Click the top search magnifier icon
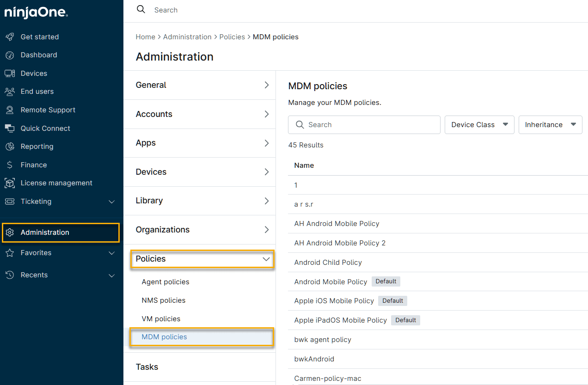The height and width of the screenshot is (385, 588). click(141, 10)
